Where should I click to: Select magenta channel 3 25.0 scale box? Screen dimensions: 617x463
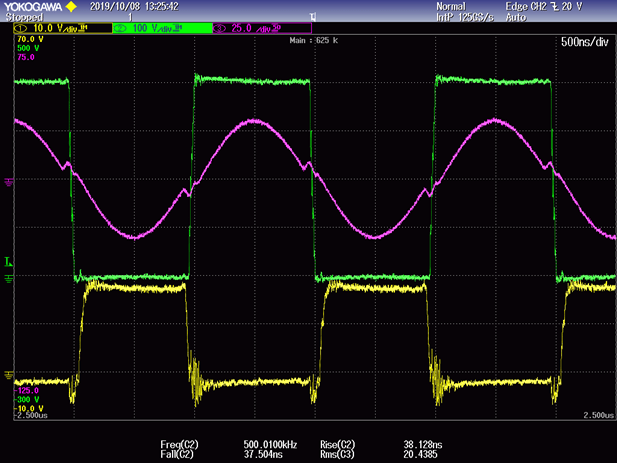[x=258, y=28]
